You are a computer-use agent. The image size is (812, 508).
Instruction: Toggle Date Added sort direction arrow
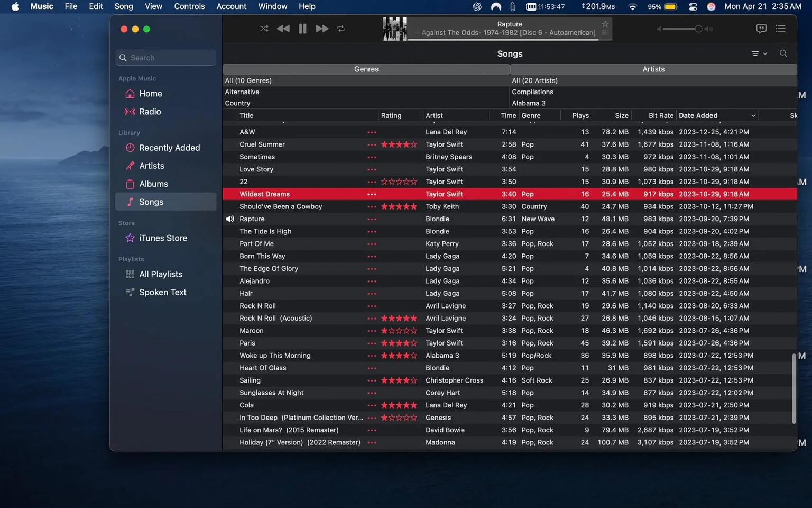pos(753,116)
